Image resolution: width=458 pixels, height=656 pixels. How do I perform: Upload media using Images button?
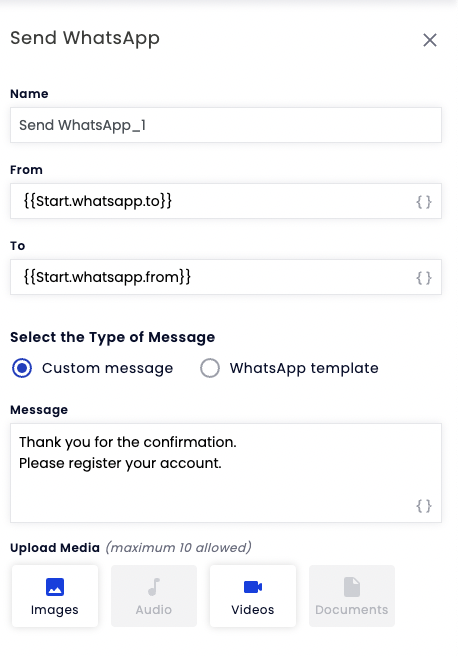pos(55,596)
